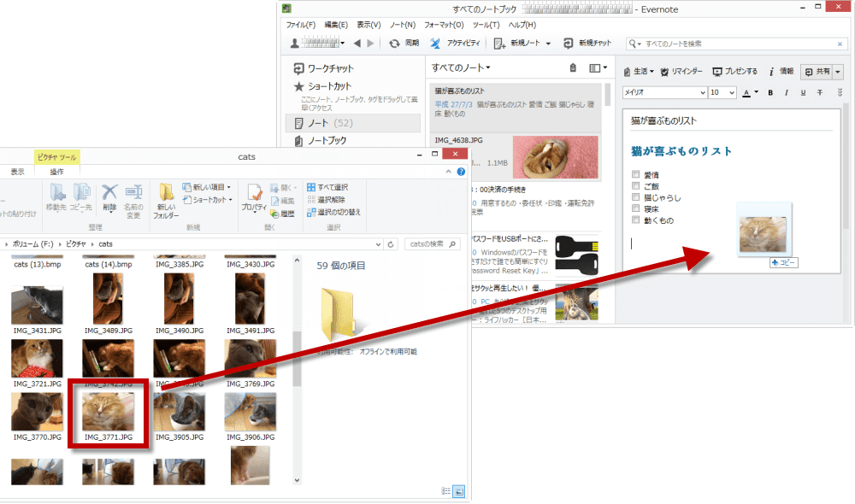Switch Explorer to details view icon

(445, 491)
